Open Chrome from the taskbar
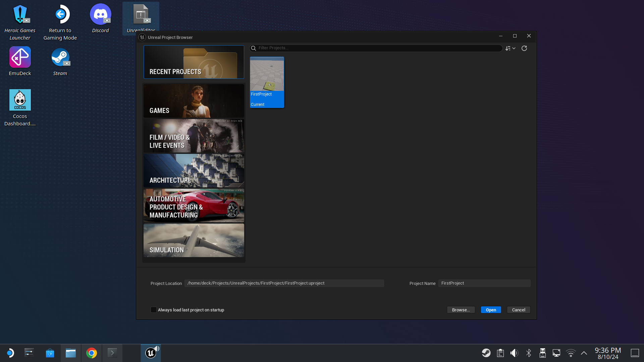 point(91,353)
